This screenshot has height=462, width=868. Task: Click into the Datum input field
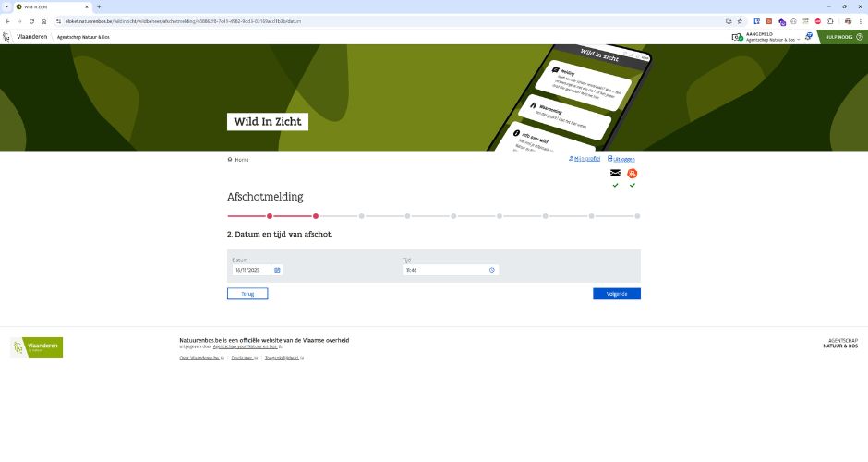click(251, 270)
